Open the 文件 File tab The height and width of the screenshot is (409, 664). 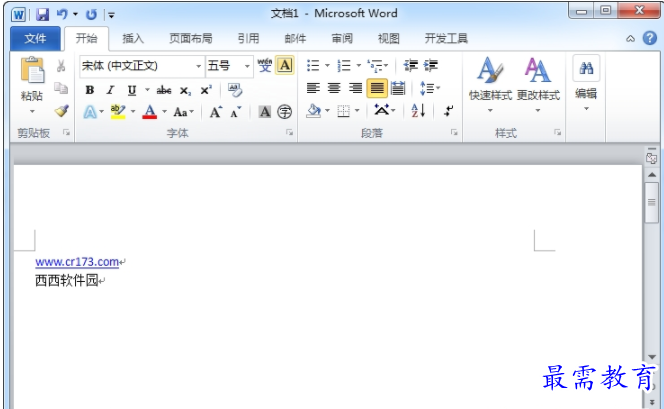[36, 39]
